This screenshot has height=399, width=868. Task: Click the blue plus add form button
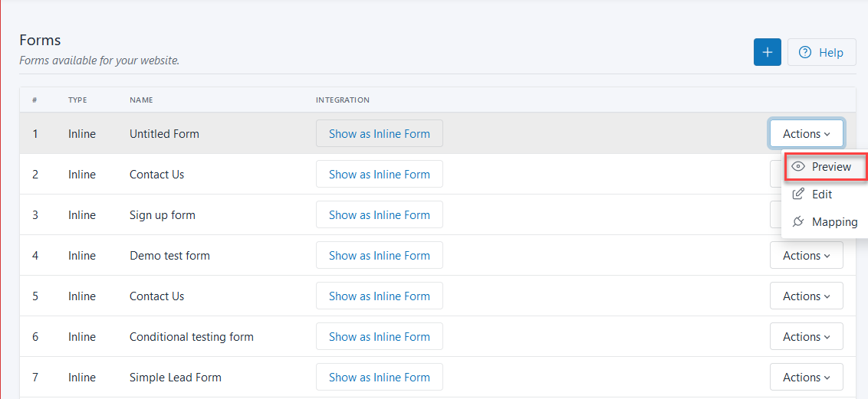coord(768,53)
